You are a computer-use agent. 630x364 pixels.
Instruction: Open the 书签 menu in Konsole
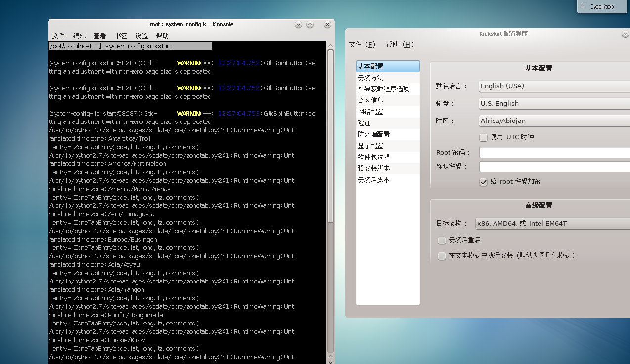(121, 36)
